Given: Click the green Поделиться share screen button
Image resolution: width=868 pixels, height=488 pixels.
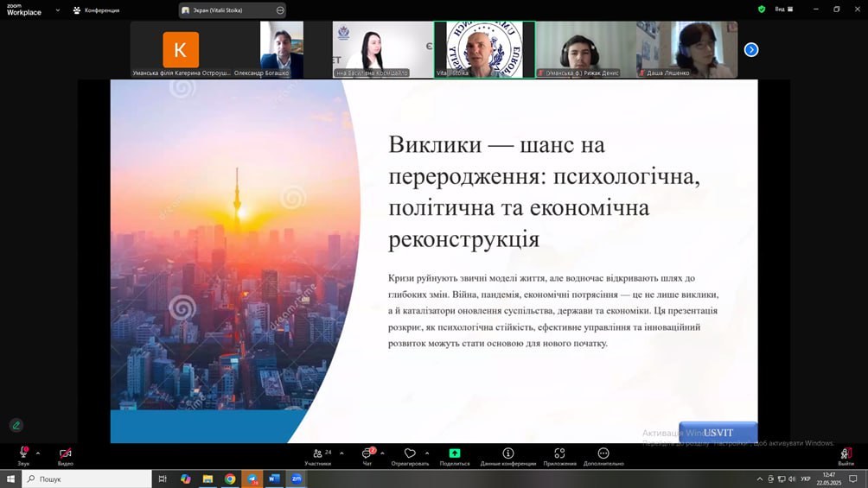Looking at the screenshot, I should tap(455, 455).
